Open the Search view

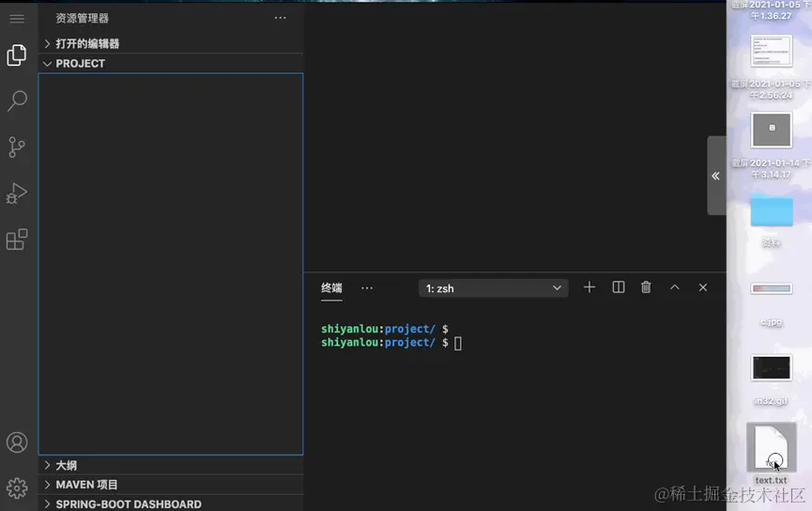pyautogui.click(x=17, y=101)
